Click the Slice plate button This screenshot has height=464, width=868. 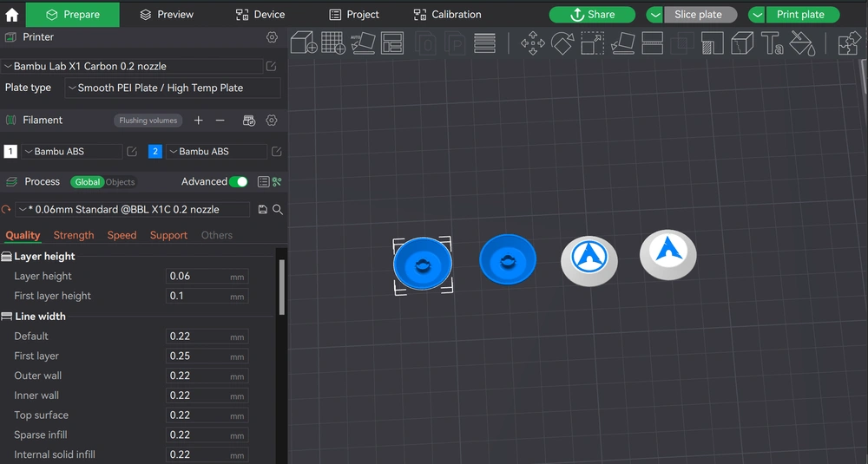tap(700, 15)
